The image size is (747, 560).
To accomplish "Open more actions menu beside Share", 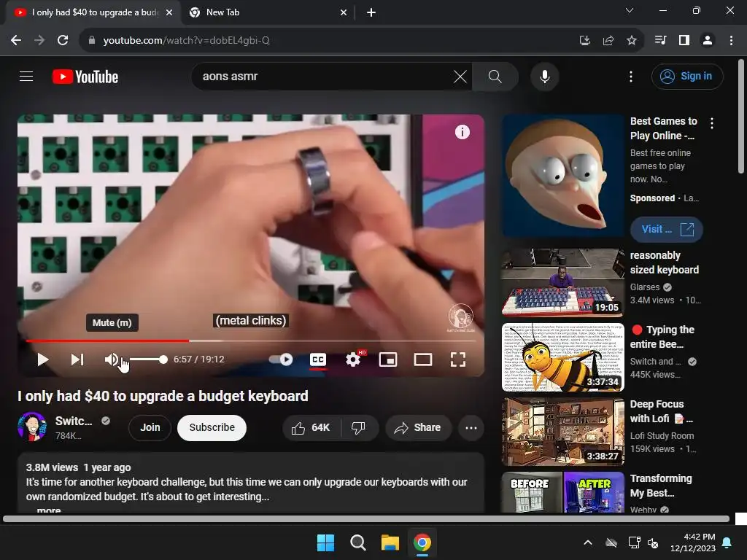I will [471, 427].
